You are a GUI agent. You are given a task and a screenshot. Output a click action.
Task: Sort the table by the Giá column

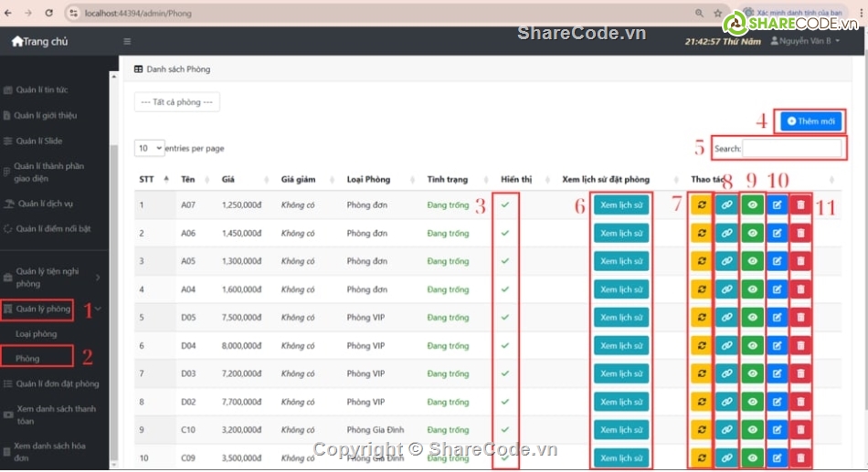tap(245, 179)
